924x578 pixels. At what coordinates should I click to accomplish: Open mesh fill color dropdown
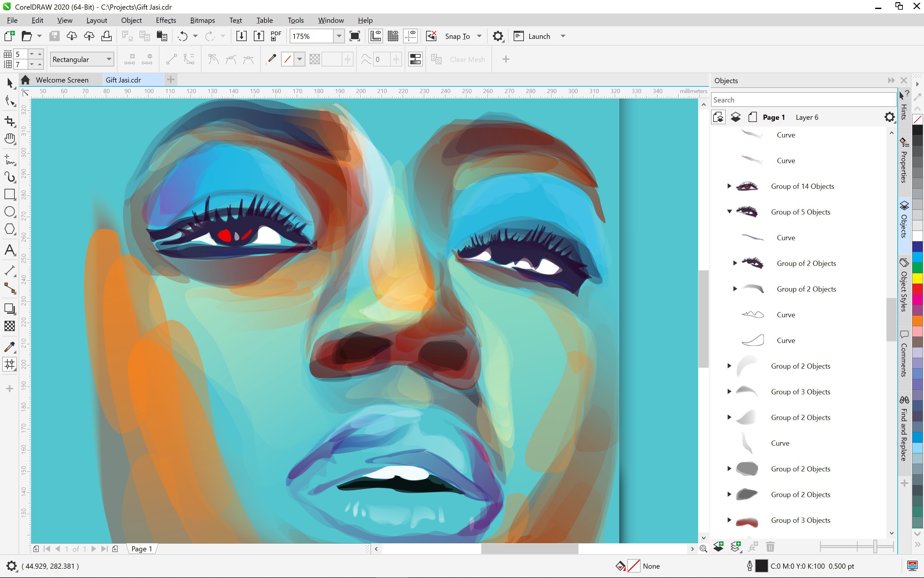299,59
